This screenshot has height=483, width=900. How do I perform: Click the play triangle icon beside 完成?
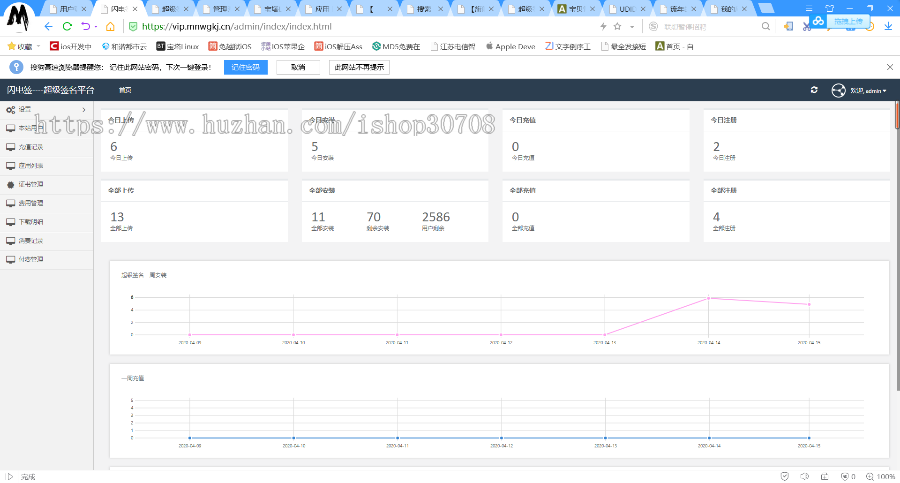click(x=10, y=476)
